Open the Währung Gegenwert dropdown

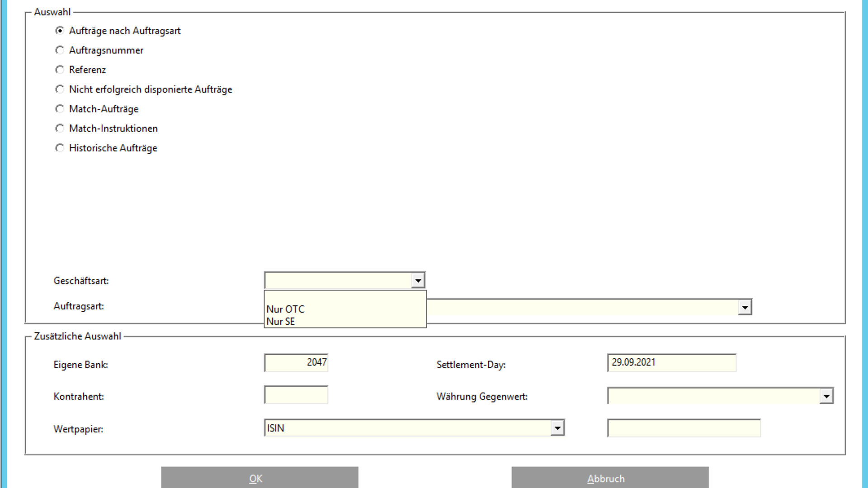(826, 396)
